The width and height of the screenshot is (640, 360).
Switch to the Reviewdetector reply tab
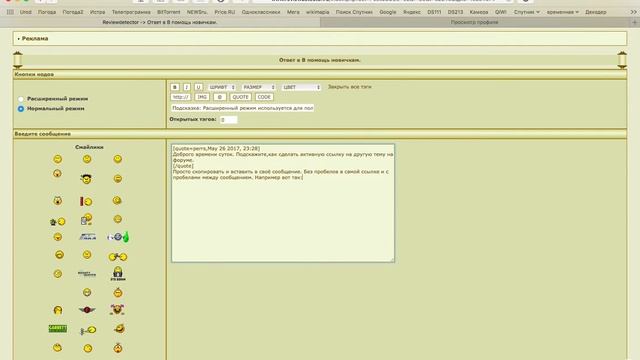[x=160, y=22]
